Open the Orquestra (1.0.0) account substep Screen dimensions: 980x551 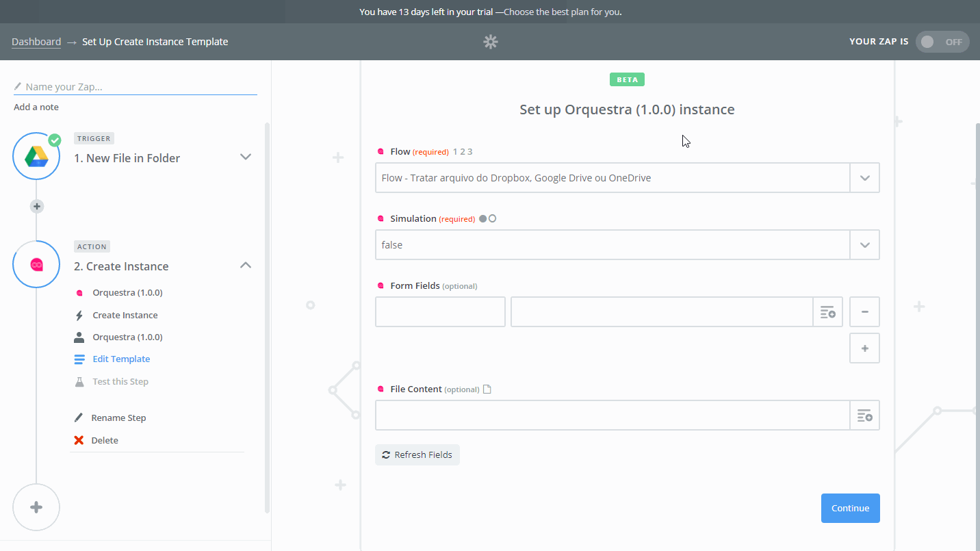pyautogui.click(x=127, y=337)
